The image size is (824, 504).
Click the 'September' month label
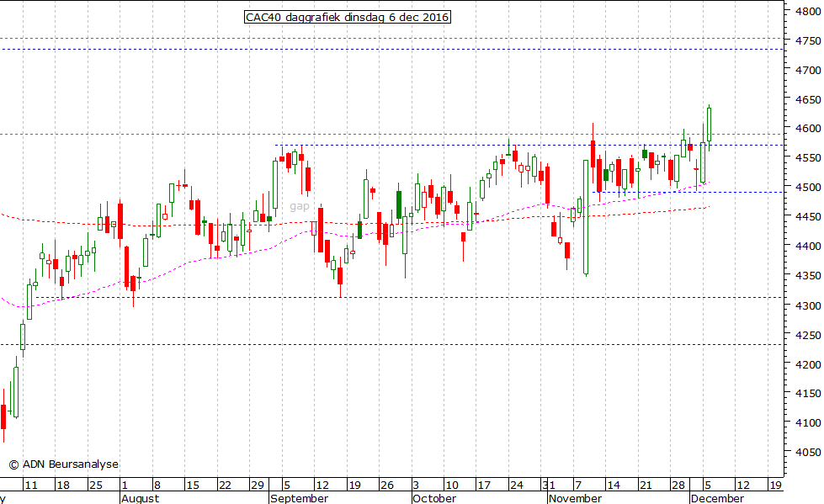click(x=300, y=498)
